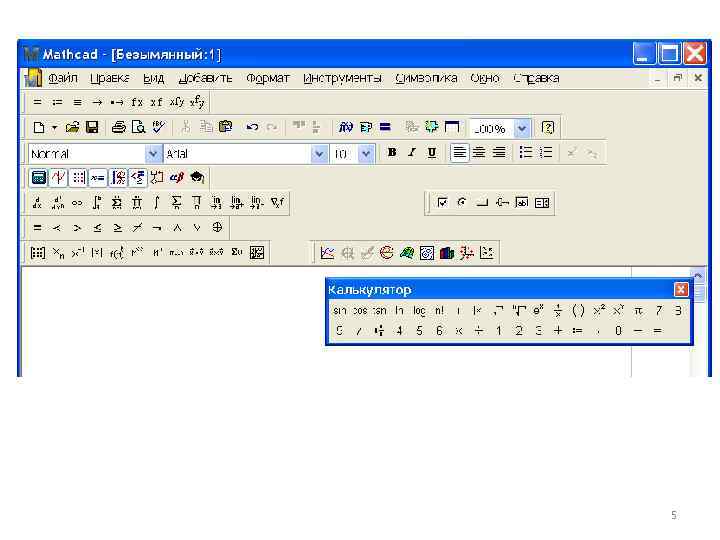Open New document arrow dropdown

(54, 128)
